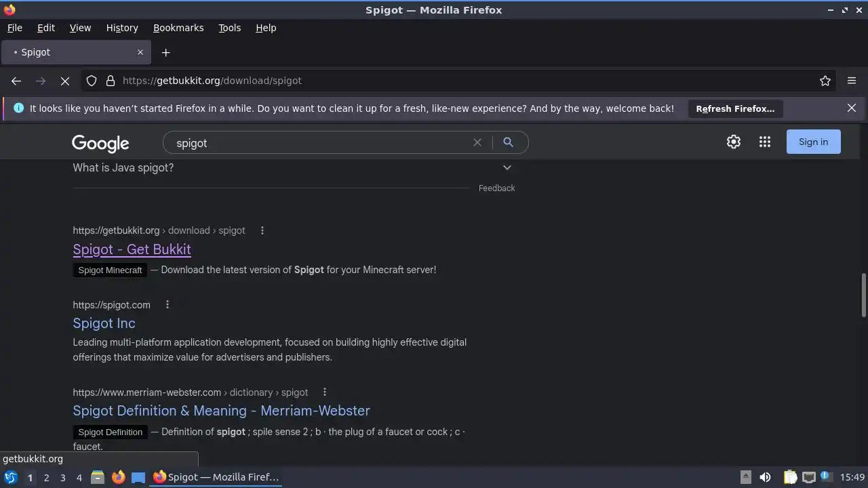The width and height of the screenshot is (868, 488).
Task: Click the page vertical scrollbar thumb
Action: [x=863, y=294]
